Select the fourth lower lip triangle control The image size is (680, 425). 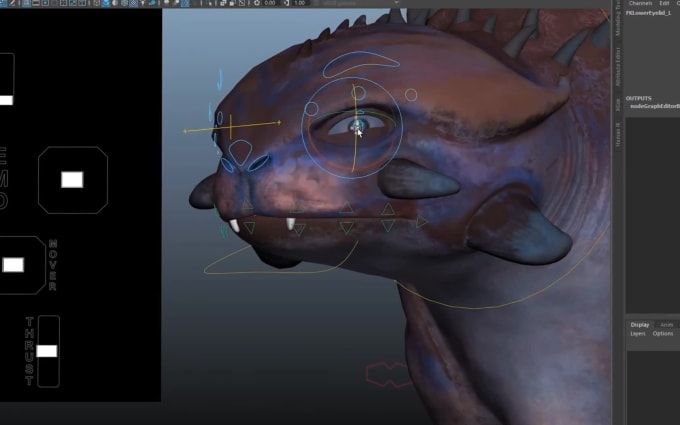(x=388, y=225)
